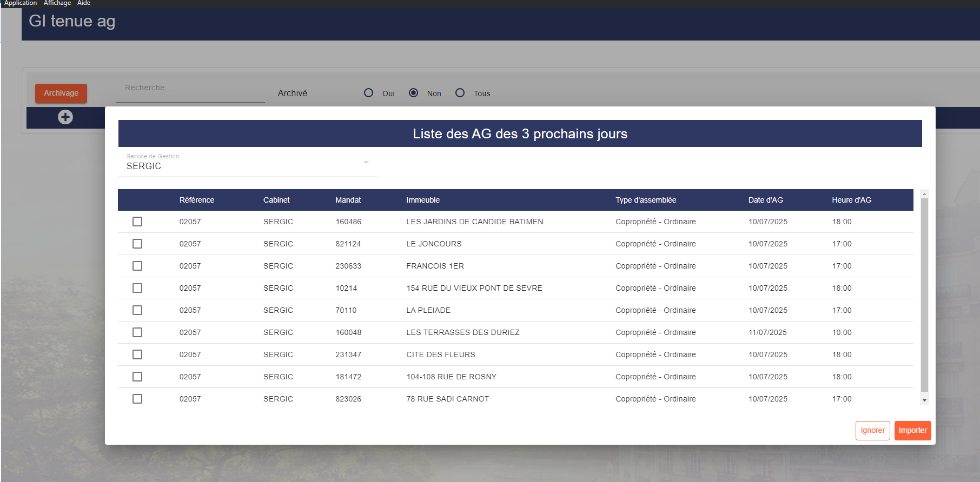Click the Type d'assemblée column header

[646, 200]
